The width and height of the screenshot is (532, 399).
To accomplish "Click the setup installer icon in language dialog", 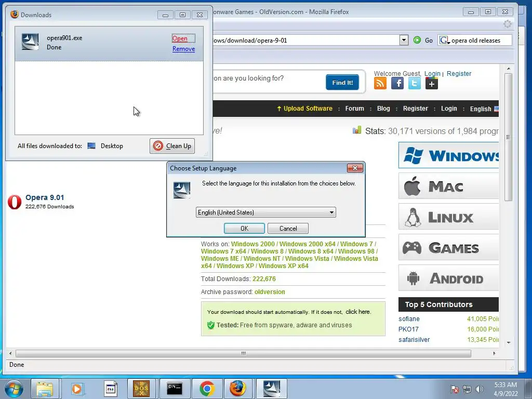I will coord(182,190).
